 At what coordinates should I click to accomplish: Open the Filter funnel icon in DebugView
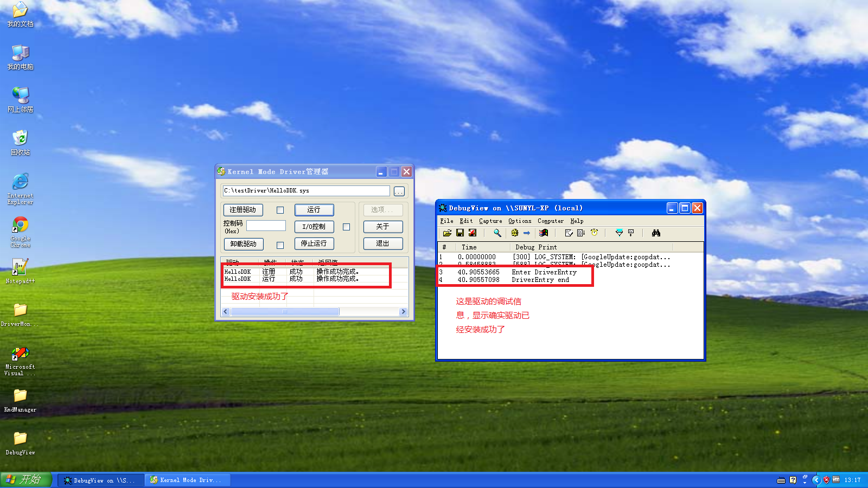(619, 233)
